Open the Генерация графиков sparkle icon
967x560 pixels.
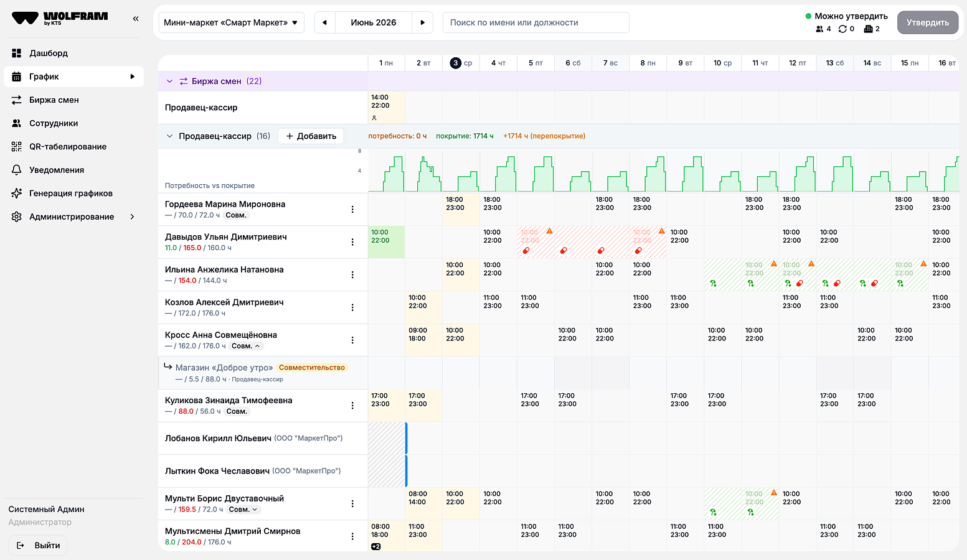pos(17,194)
